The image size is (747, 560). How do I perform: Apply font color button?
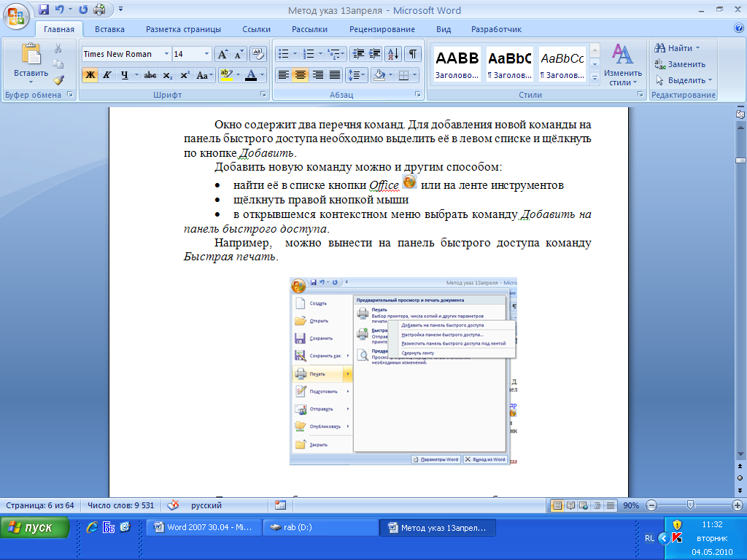(251, 75)
